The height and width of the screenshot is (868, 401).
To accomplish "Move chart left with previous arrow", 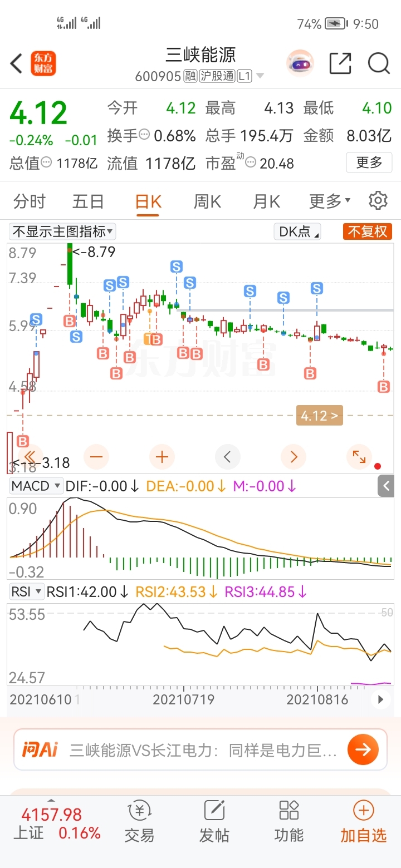I will pyautogui.click(x=227, y=457).
